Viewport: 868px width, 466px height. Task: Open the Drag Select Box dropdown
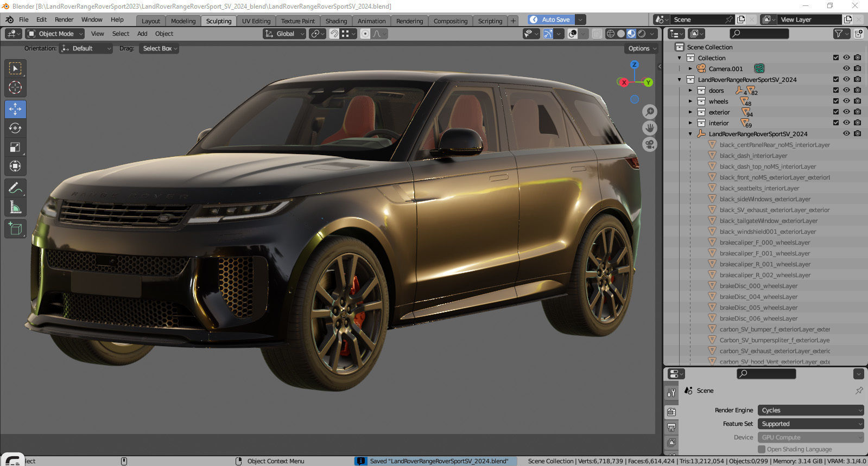[159, 48]
